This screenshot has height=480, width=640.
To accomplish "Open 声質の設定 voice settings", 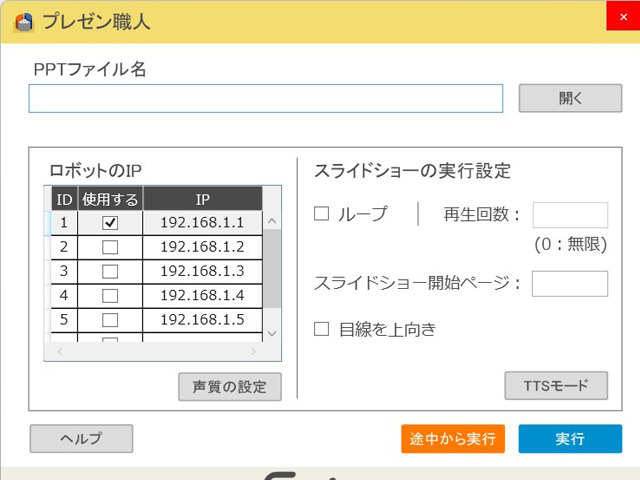I will 230,387.
